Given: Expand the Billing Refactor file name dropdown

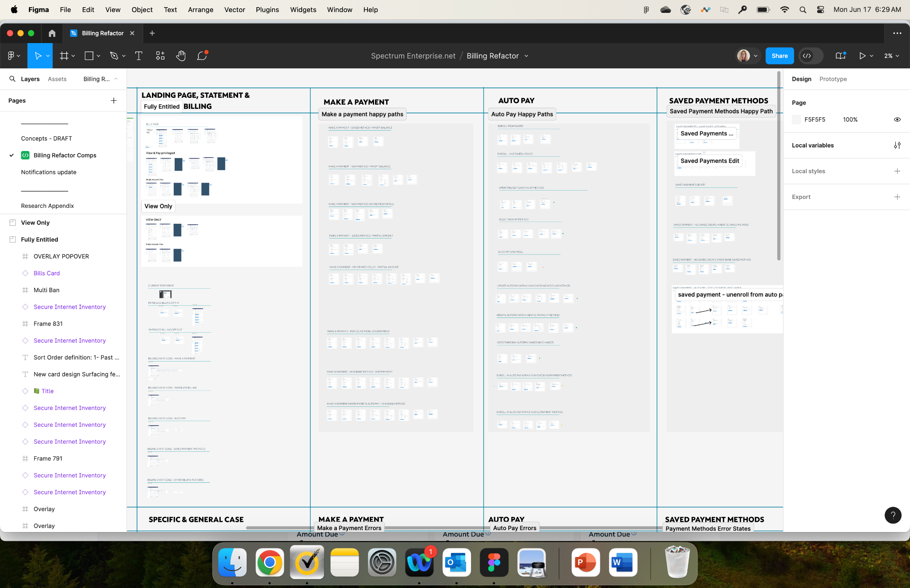Looking at the screenshot, I should click(x=527, y=56).
